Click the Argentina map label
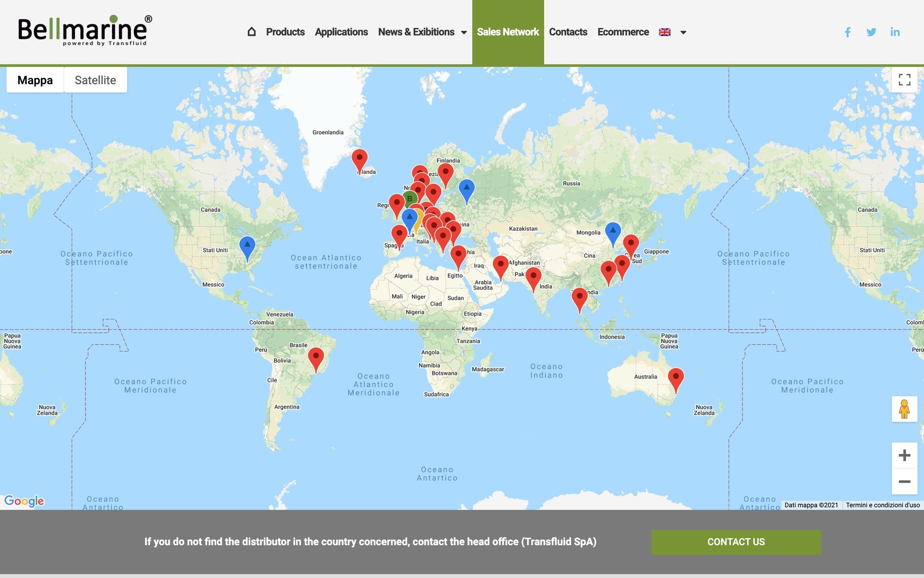 (287, 407)
